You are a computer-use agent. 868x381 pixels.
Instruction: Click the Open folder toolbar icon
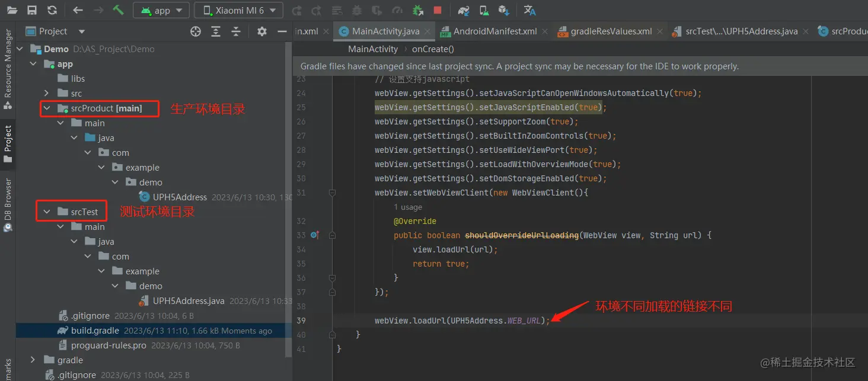pos(12,10)
